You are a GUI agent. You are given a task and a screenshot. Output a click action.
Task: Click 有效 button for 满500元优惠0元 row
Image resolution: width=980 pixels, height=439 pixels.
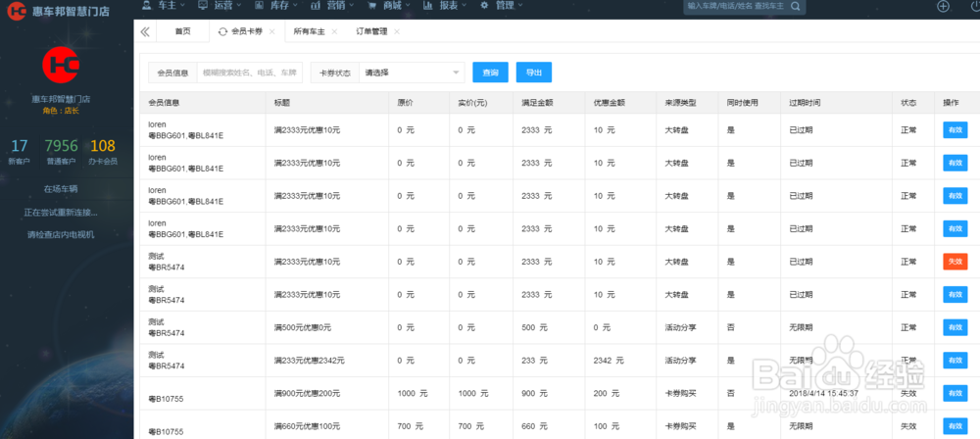955,327
